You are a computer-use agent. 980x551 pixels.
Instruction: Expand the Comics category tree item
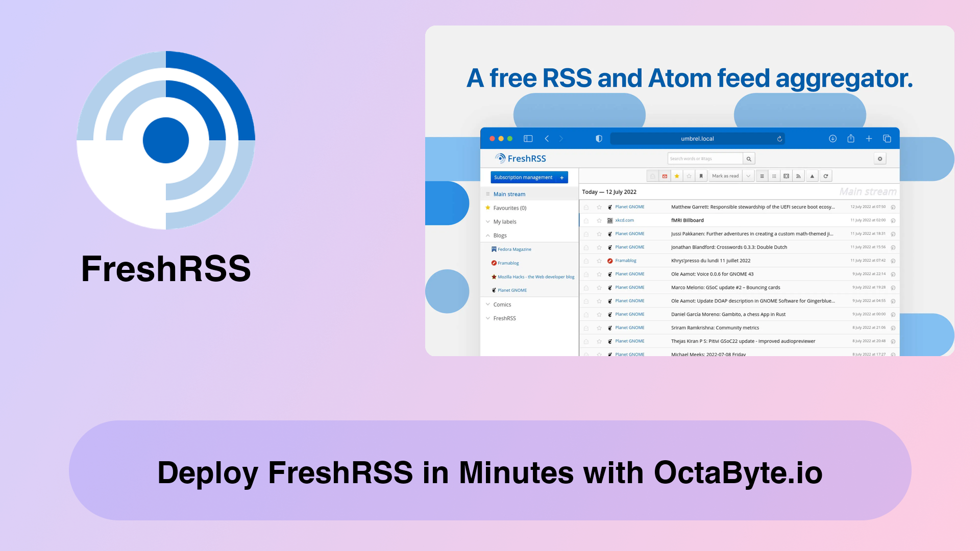coord(488,304)
